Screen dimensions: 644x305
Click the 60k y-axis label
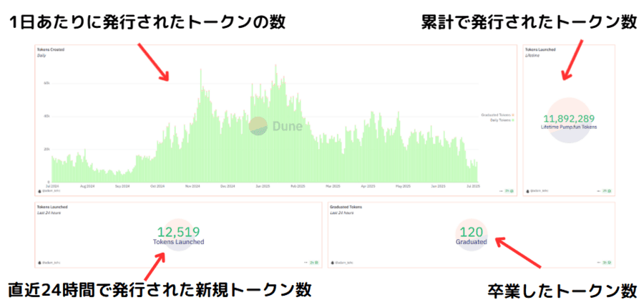click(x=47, y=83)
